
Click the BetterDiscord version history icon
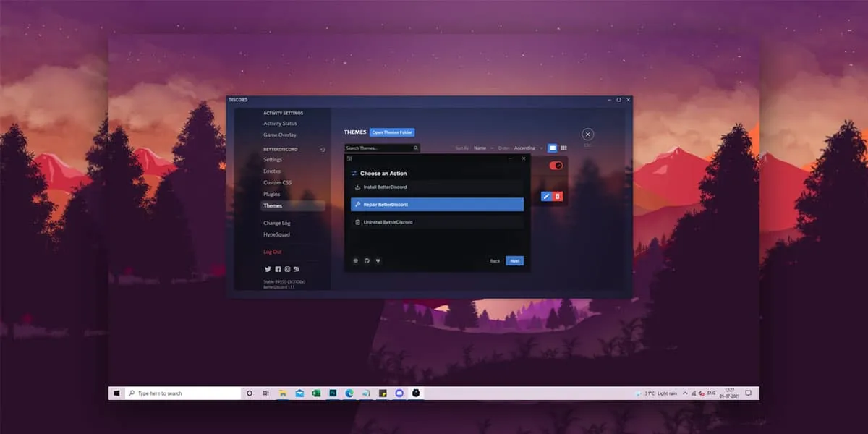323,149
